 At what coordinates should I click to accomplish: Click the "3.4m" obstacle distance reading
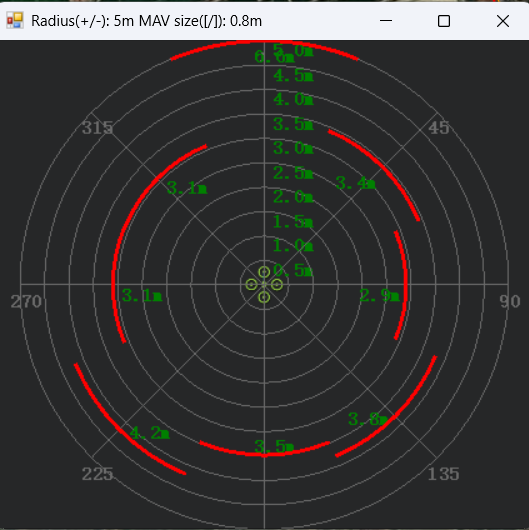click(356, 183)
